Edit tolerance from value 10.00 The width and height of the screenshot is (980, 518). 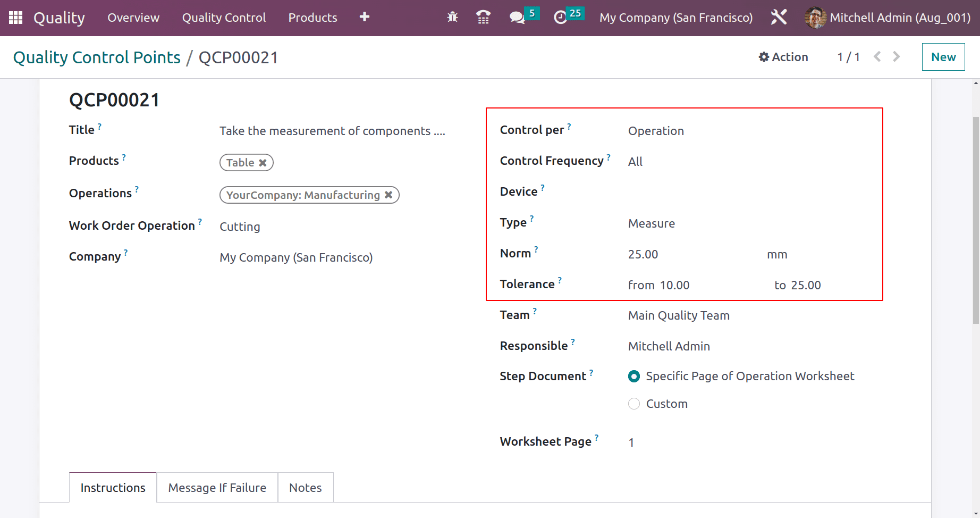(x=674, y=285)
